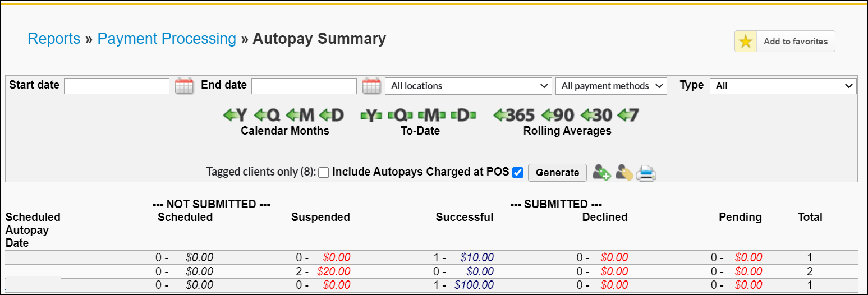This screenshot has height=295, width=868.
Task: Select previous calendar month (M) shortcut
Action: pyautogui.click(x=300, y=115)
